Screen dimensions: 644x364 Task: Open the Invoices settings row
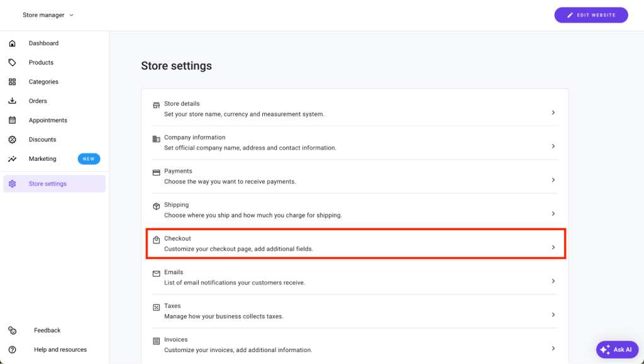pyautogui.click(x=355, y=345)
